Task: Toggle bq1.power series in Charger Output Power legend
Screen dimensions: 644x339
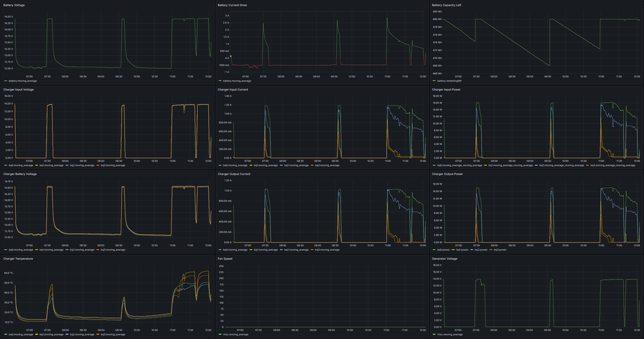Action: (462, 250)
